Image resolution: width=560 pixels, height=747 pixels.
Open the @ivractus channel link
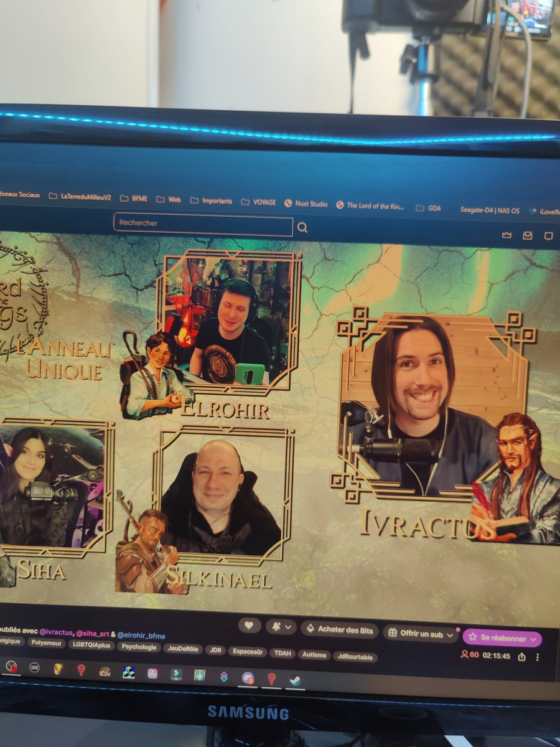57,633
